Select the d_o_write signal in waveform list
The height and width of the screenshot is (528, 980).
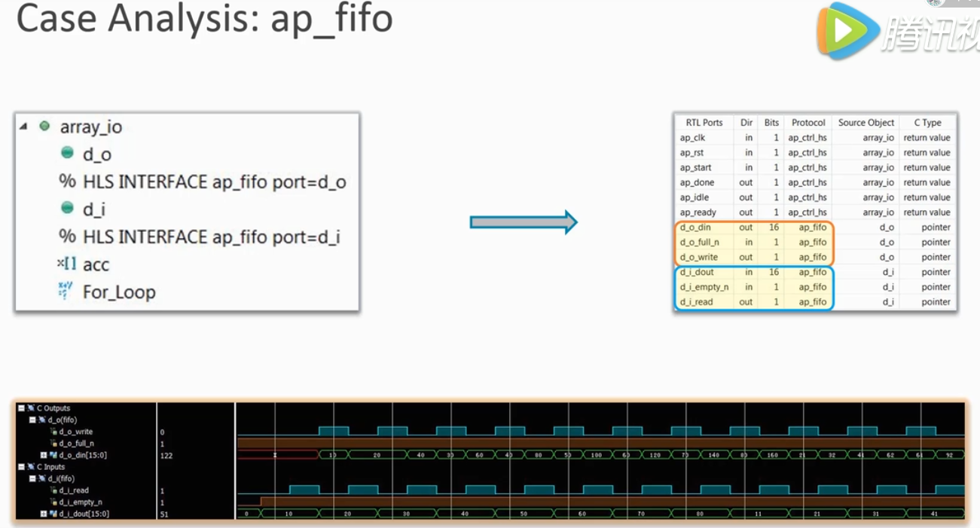tap(75, 432)
